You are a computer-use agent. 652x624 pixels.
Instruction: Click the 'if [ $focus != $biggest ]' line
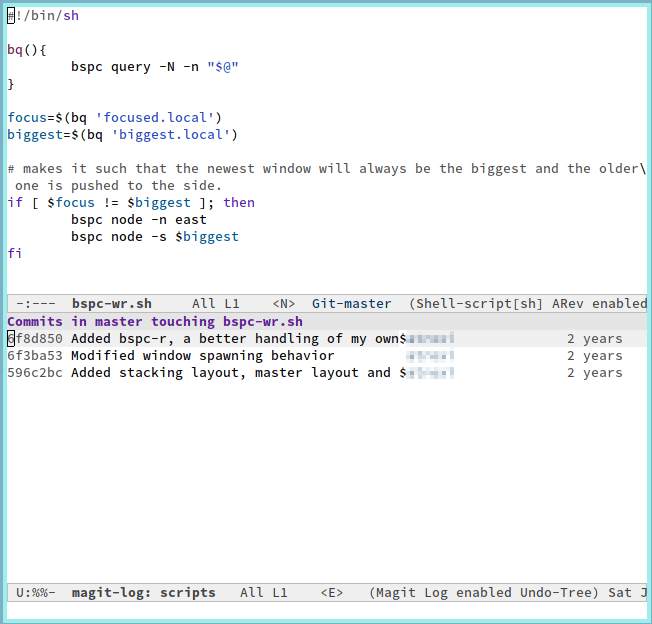coord(131,203)
